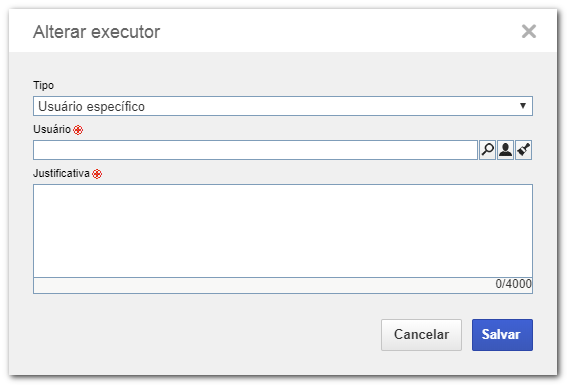Click the Tipo field label
The height and width of the screenshot is (385, 567).
43,85
